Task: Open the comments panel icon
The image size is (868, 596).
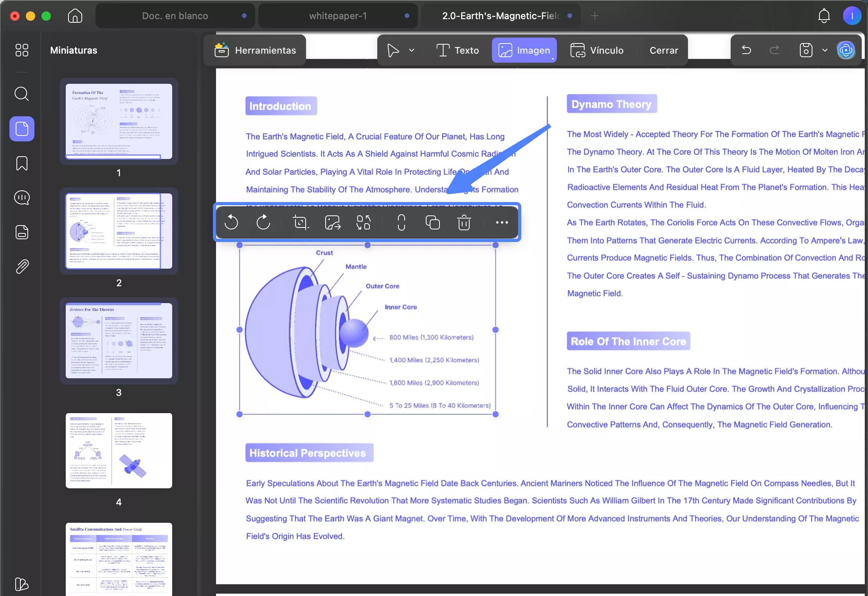Action: pos(22,198)
